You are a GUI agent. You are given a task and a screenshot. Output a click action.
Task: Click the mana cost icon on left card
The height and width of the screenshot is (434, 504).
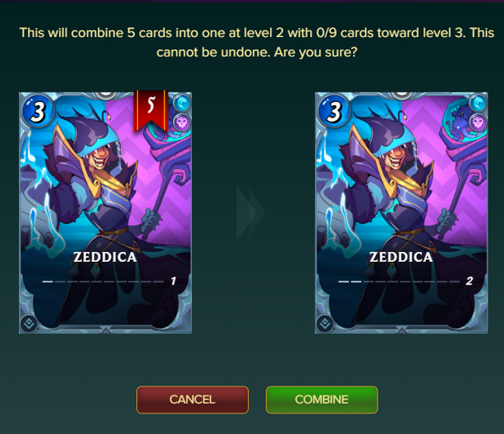38,111
